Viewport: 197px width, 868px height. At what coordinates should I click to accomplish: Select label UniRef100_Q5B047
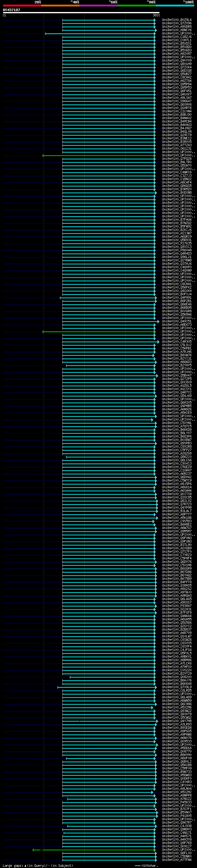point(176,375)
